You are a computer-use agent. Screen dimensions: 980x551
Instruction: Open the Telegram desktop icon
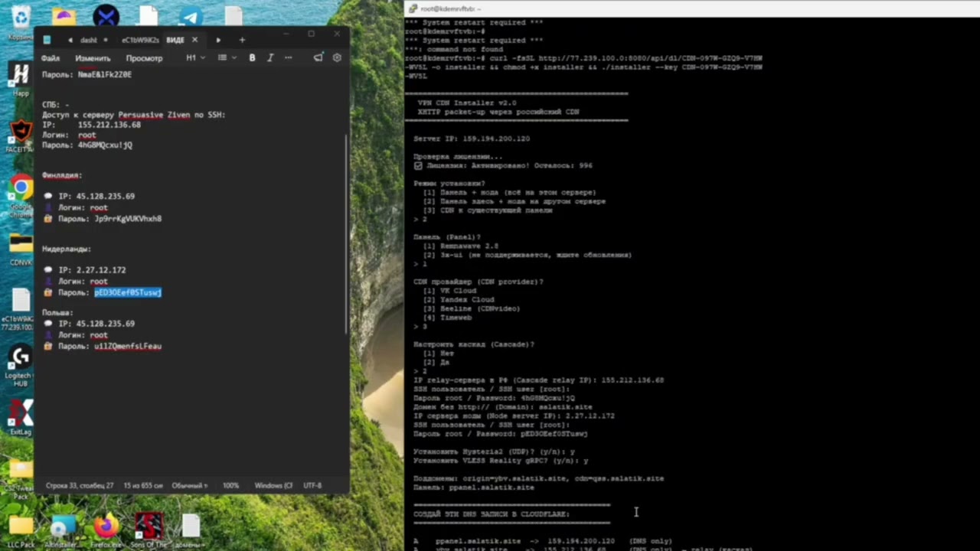coord(191,15)
